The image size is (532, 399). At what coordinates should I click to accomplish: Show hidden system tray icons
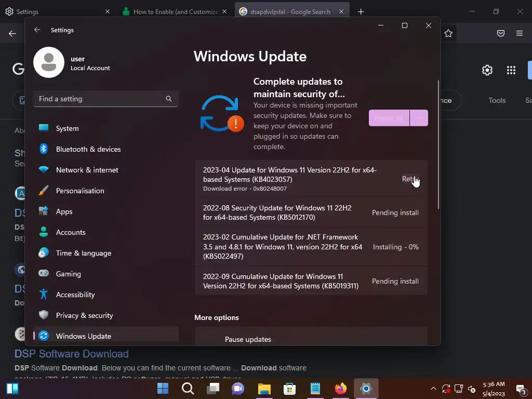pos(433,389)
